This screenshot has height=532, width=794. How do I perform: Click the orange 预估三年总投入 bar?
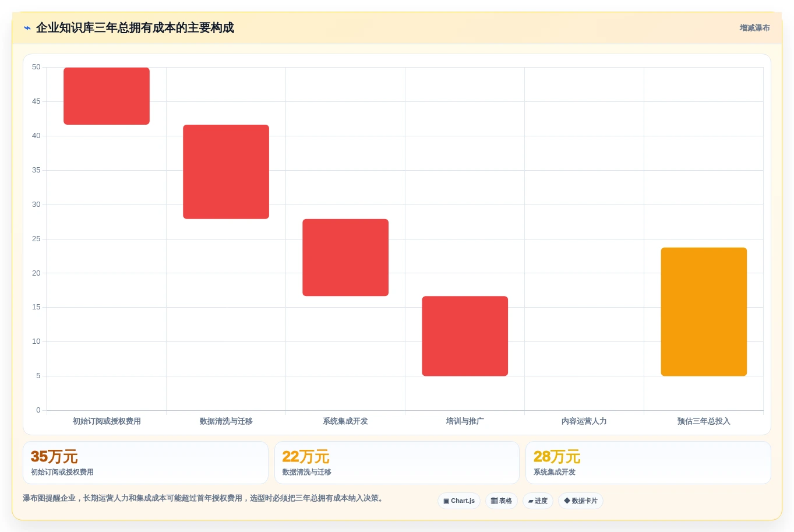click(704, 312)
